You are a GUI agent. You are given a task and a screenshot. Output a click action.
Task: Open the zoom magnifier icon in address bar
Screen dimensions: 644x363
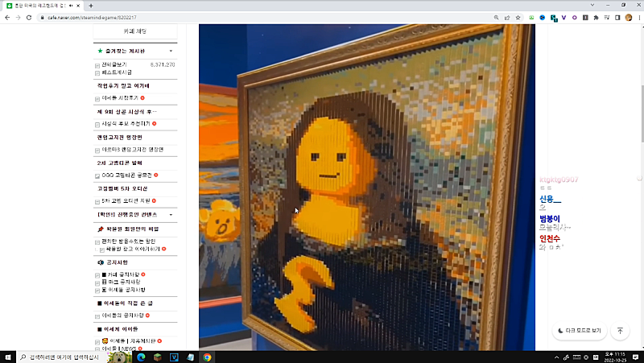point(496,18)
